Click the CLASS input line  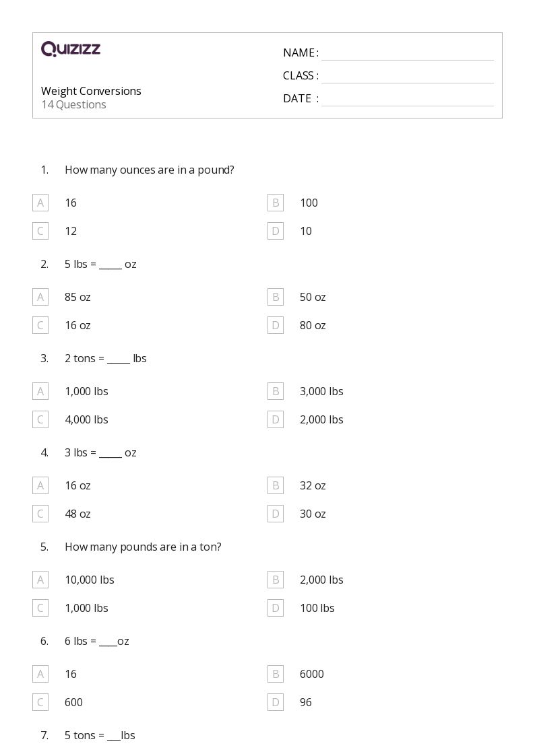pos(408,75)
